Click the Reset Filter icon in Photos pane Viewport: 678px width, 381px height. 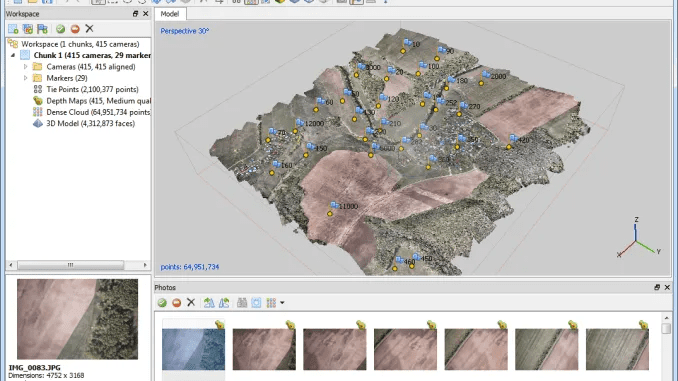(256, 303)
